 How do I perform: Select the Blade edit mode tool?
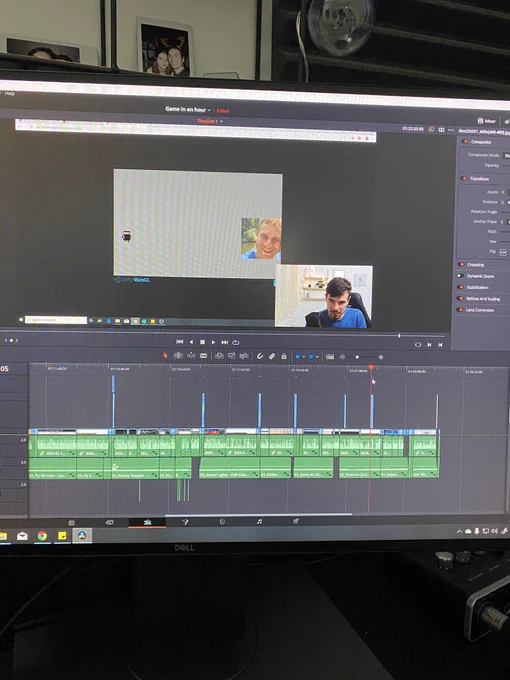point(203,356)
